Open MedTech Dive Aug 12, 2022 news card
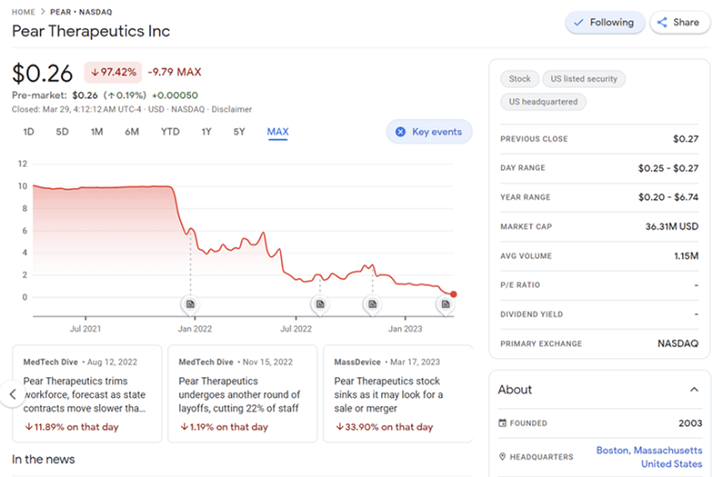Screen dimensions: 712x477 point(87,393)
